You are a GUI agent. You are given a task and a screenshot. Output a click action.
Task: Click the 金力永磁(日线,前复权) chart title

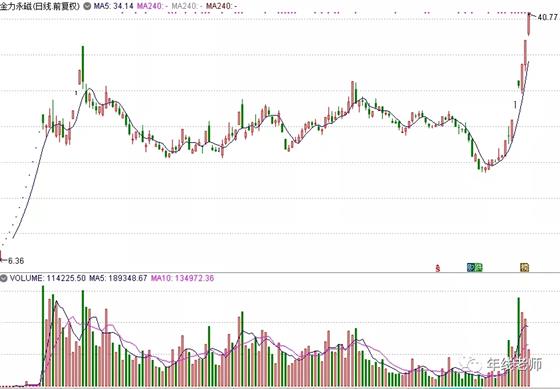[x=40, y=6]
